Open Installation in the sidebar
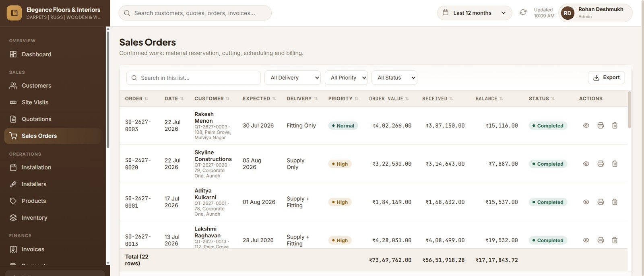 [x=53, y=167]
